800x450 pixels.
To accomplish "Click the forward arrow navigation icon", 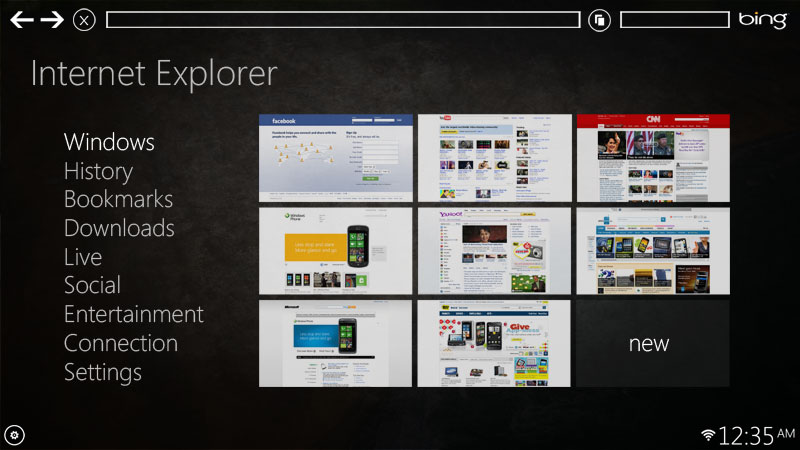I will pyautogui.click(x=53, y=20).
